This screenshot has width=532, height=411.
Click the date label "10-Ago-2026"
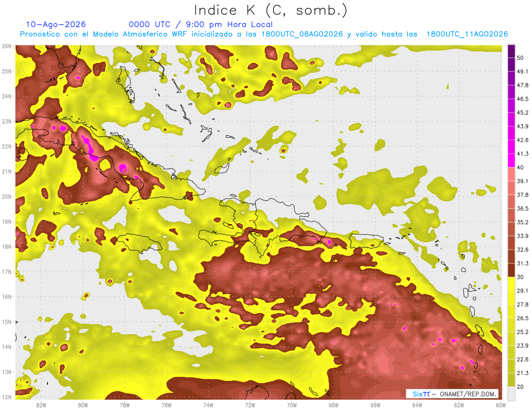point(56,24)
